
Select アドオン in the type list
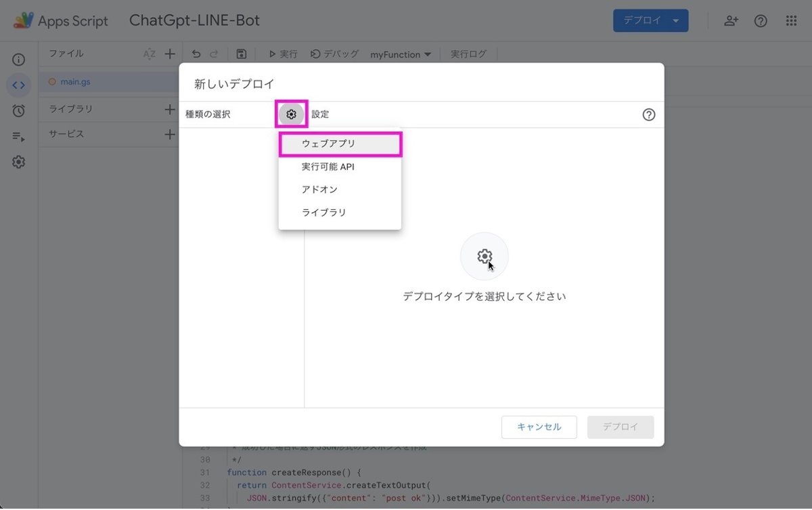click(x=340, y=190)
